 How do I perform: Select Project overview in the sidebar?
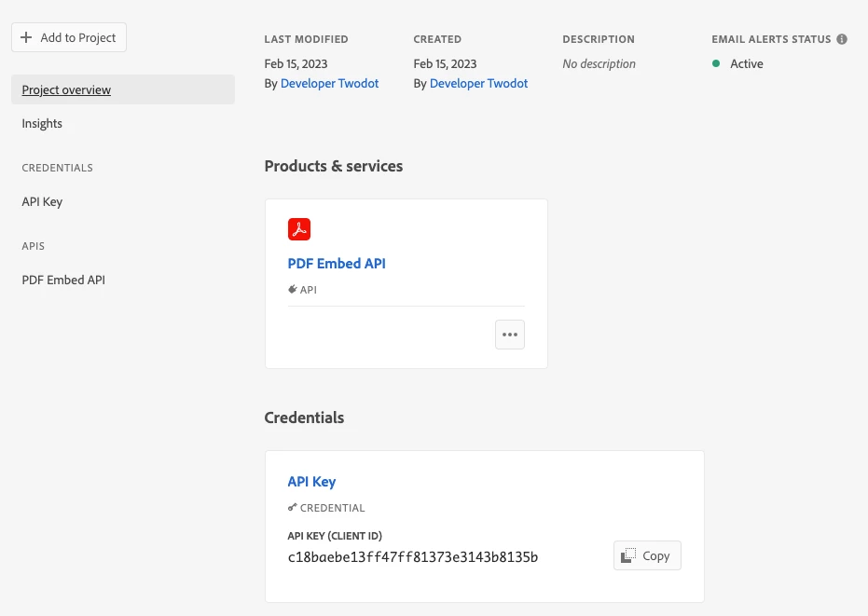point(123,89)
